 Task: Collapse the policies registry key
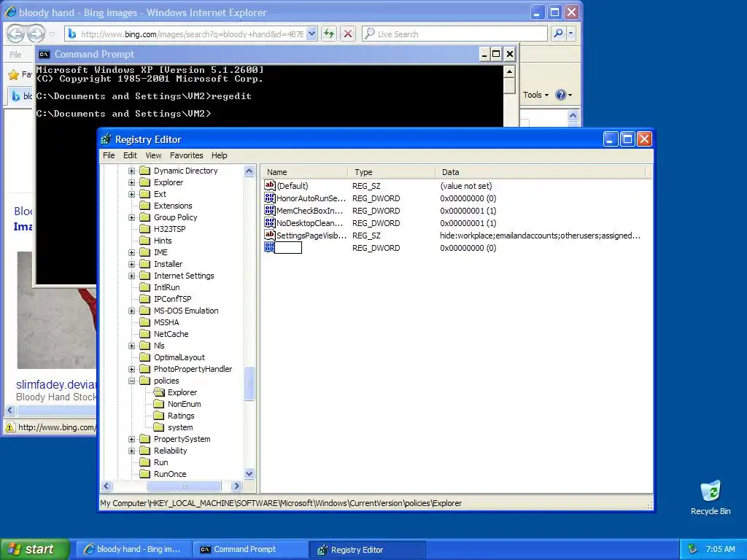131,381
